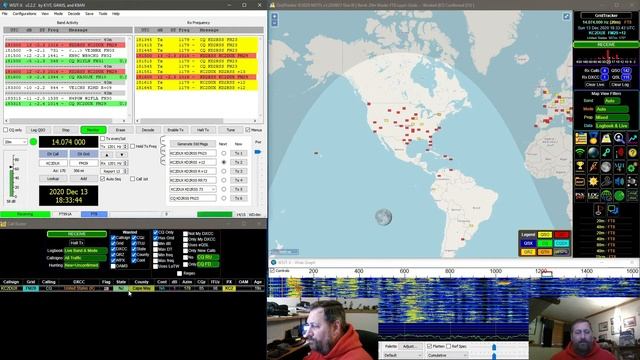Viewport: 640px width, 360px height.
Task: Open the Configurations menu
Action: (x=24, y=13)
